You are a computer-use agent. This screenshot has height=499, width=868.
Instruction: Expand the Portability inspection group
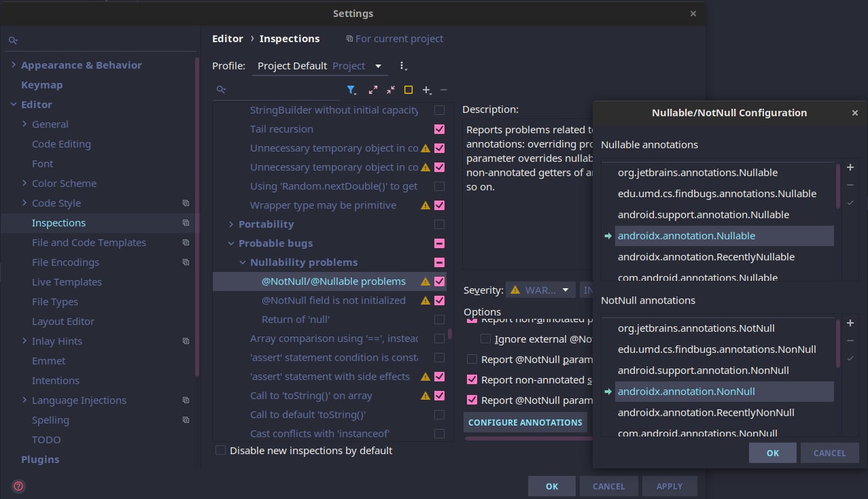pyautogui.click(x=231, y=224)
